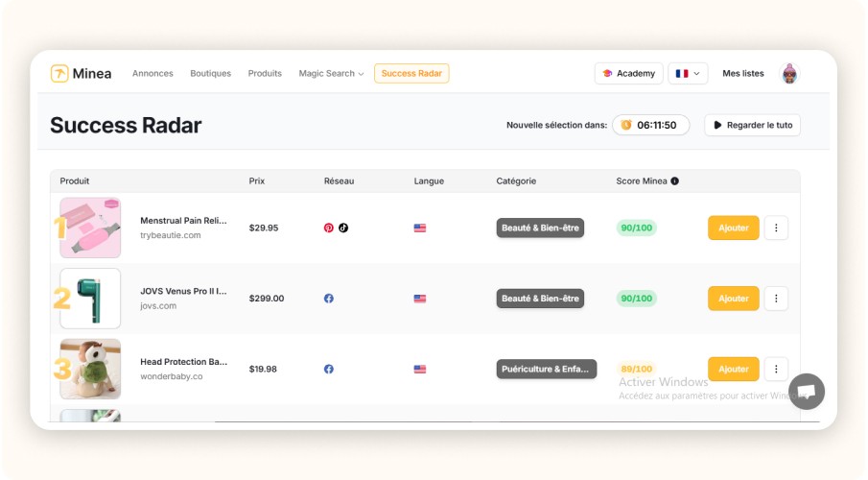Click Ajouter for Head Protection Baby
Image resolution: width=868 pixels, height=480 pixels.
[734, 369]
